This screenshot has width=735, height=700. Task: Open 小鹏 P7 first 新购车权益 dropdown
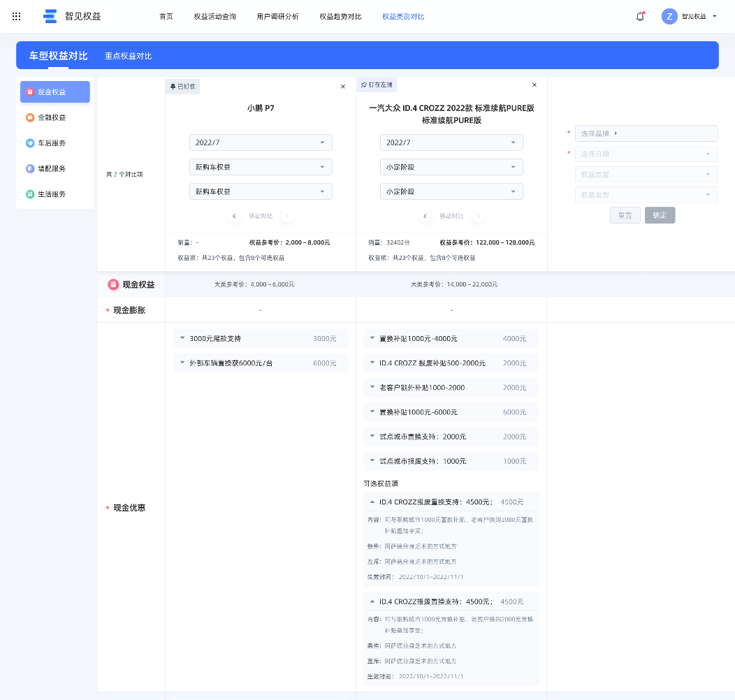(261, 167)
